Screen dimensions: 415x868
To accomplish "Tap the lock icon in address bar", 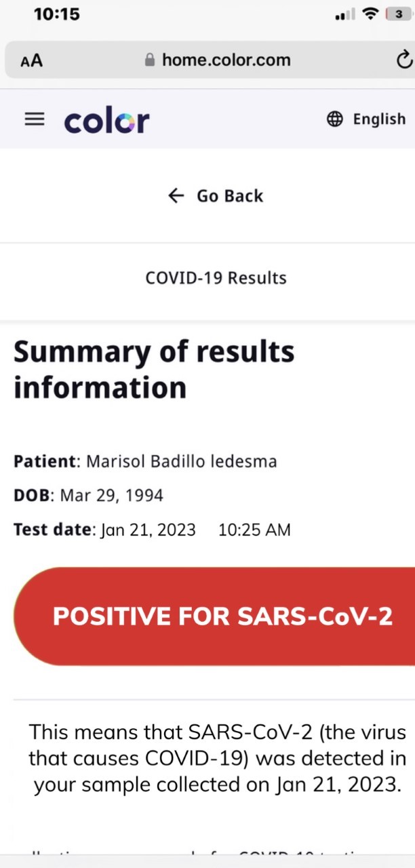I will (x=150, y=60).
